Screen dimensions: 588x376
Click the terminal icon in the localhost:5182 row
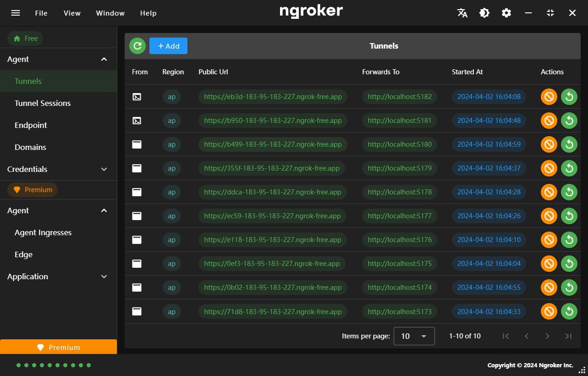(137, 97)
